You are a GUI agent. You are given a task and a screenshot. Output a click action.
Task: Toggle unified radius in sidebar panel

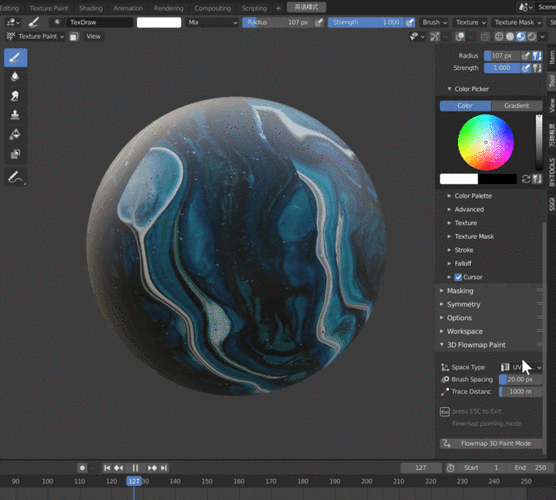tap(537, 56)
